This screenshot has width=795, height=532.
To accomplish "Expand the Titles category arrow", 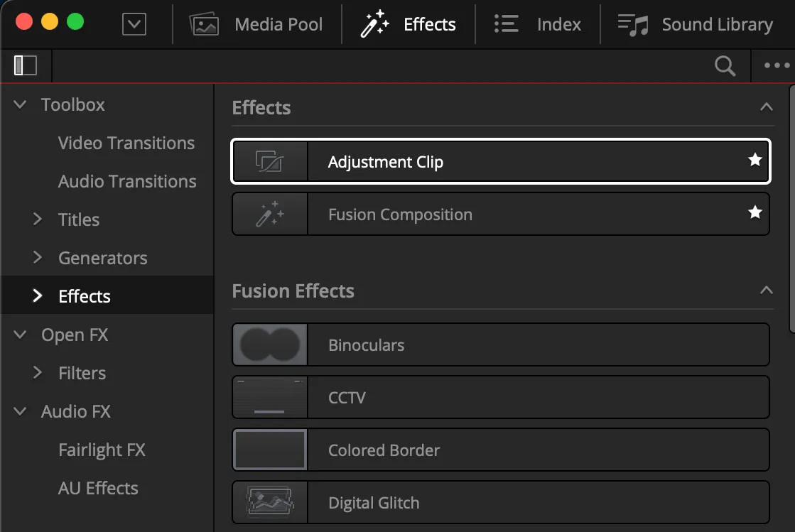I will 38,220.
